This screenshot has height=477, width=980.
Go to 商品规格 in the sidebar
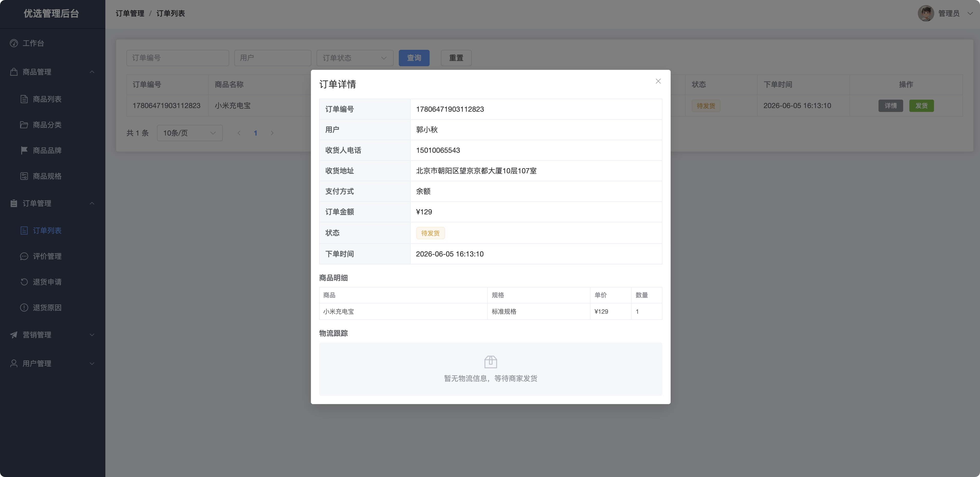pos(52,176)
